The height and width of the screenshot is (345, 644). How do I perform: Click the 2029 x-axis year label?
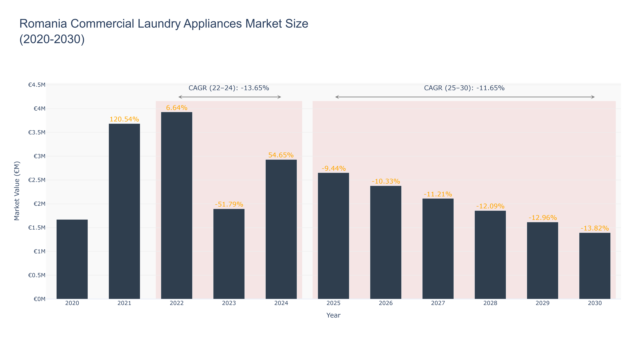542,303
